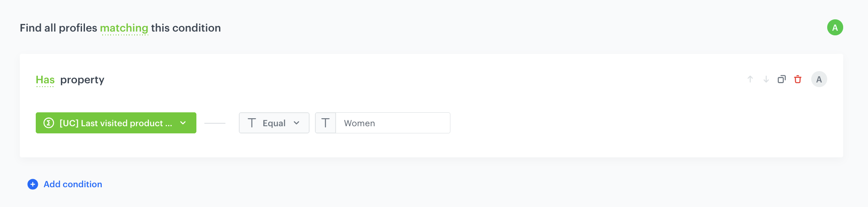Duplicate the Has property condition
The height and width of the screenshot is (207, 868).
(782, 79)
